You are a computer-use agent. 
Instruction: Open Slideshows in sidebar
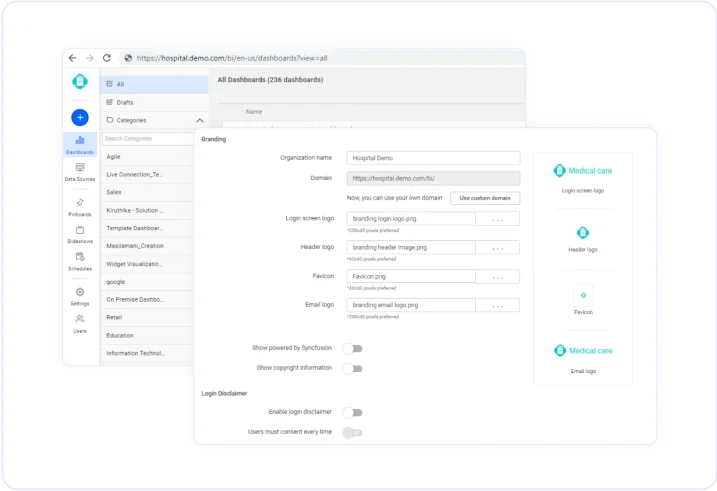80,235
